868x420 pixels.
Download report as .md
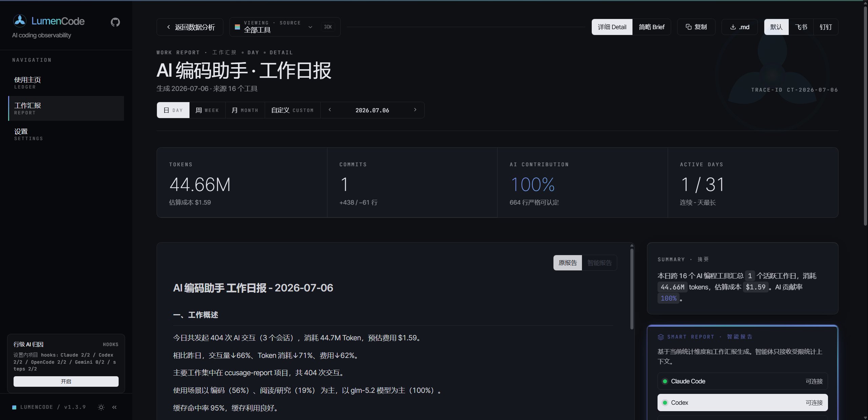tap(739, 27)
